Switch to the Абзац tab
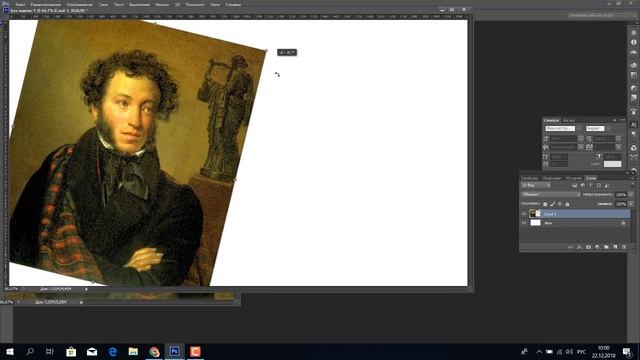This screenshot has height=360, width=640. [569, 120]
